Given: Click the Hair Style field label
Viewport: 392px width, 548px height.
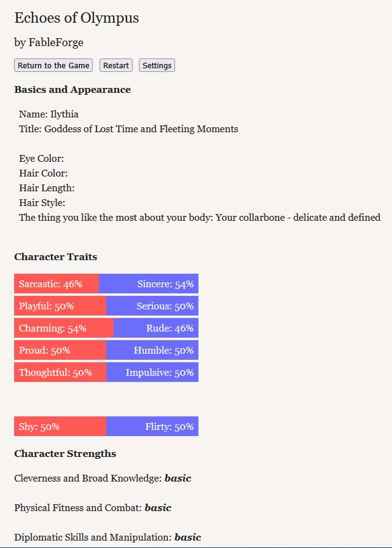Looking at the screenshot, I should pos(42,203).
